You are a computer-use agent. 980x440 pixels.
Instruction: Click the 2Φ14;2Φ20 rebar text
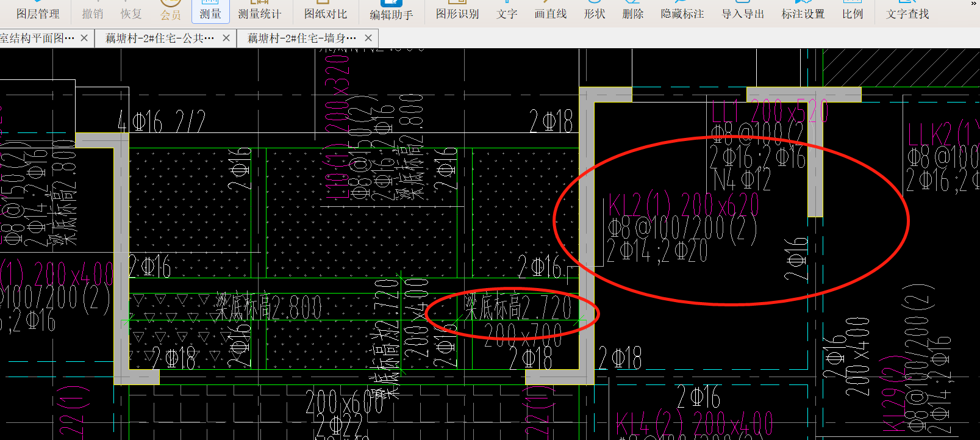657,251
